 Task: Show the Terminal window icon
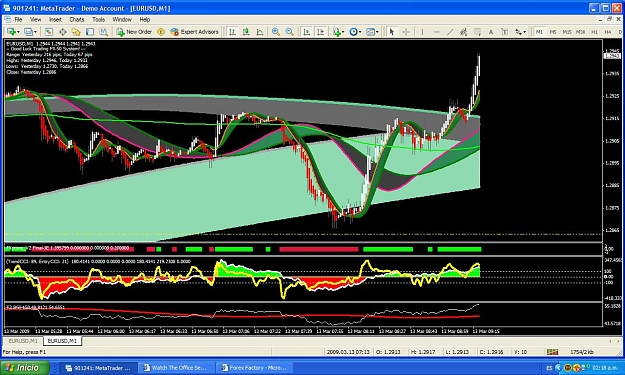[x=90, y=32]
